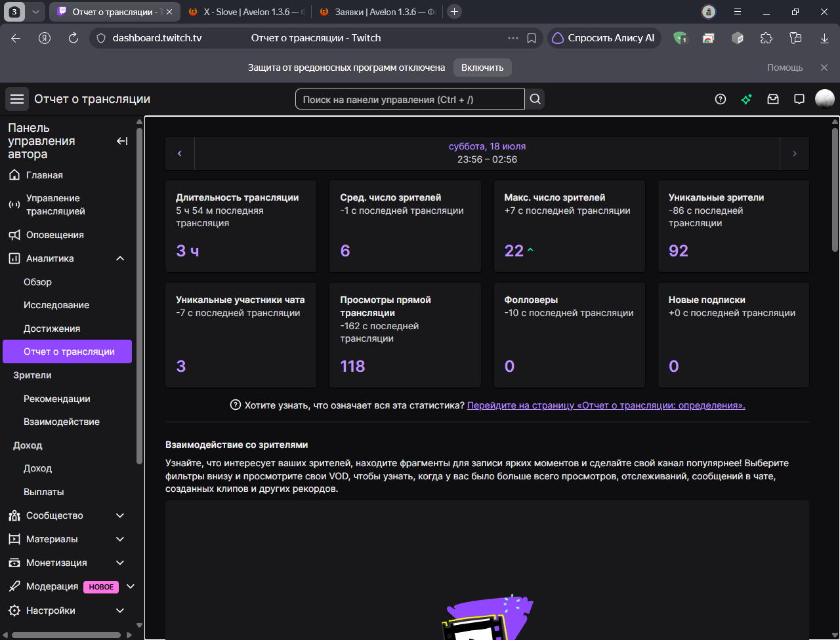The height and width of the screenshot is (640, 840).
Task: Click the "Включить" protection button
Action: pyautogui.click(x=482, y=68)
